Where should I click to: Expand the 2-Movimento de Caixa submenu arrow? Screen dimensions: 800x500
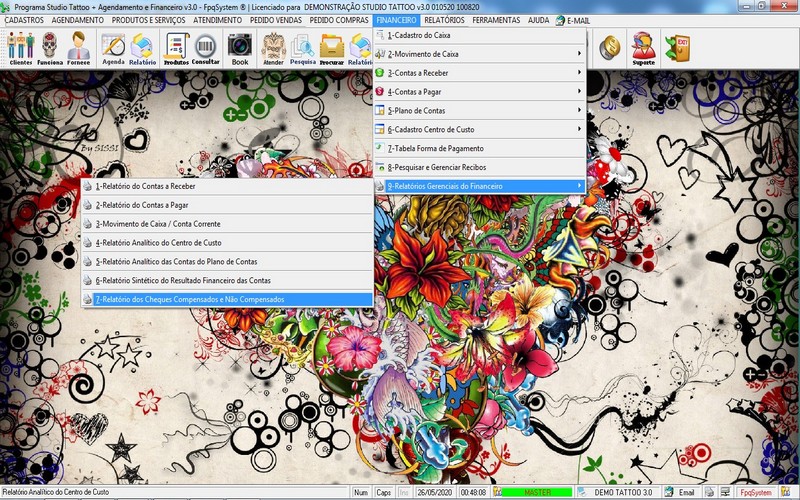coord(579,54)
